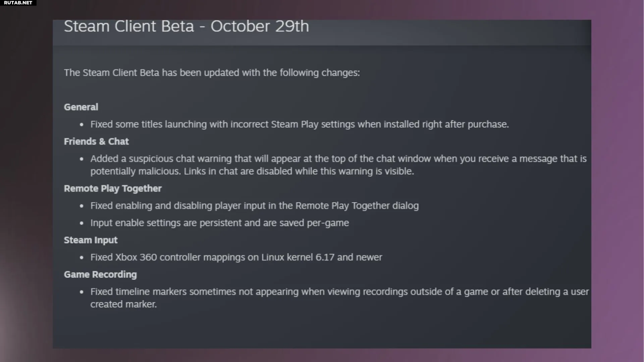
Task: Click the bullet beside the Steam Play fix
Action: tap(82, 125)
